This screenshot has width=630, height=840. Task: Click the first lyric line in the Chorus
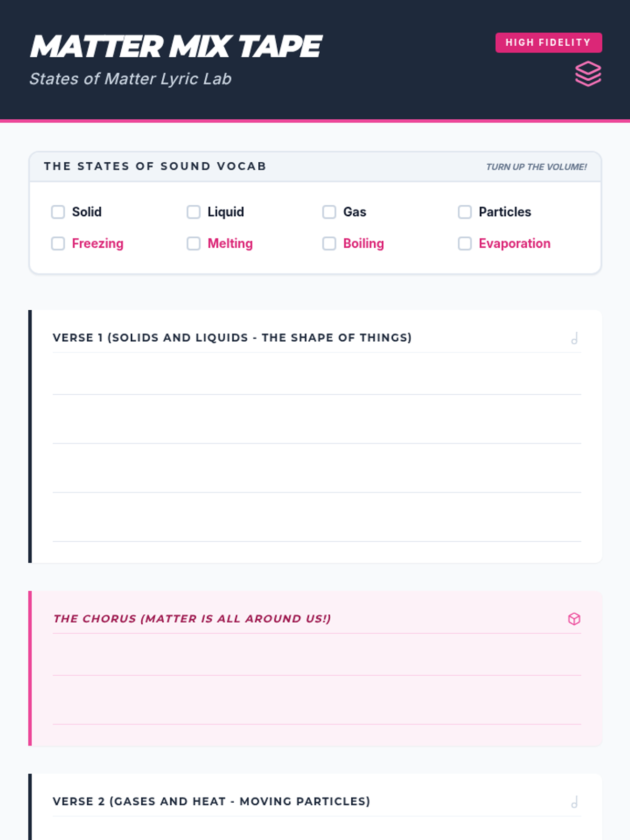[317, 655]
